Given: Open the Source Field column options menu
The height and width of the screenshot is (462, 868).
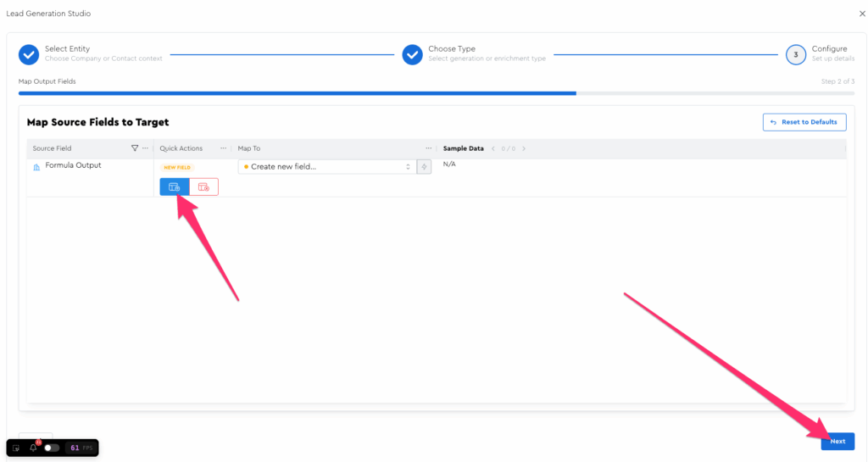Looking at the screenshot, I should [x=145, y=148].
